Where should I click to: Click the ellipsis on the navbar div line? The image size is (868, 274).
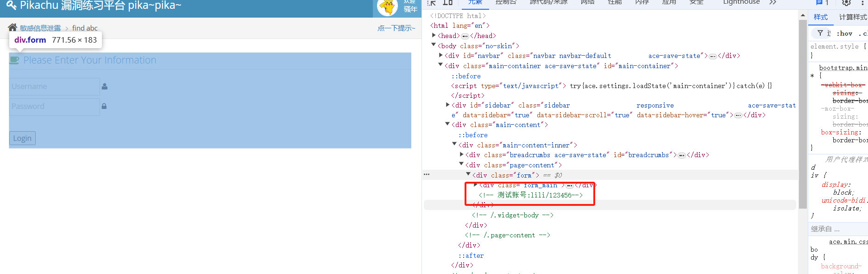713,56
